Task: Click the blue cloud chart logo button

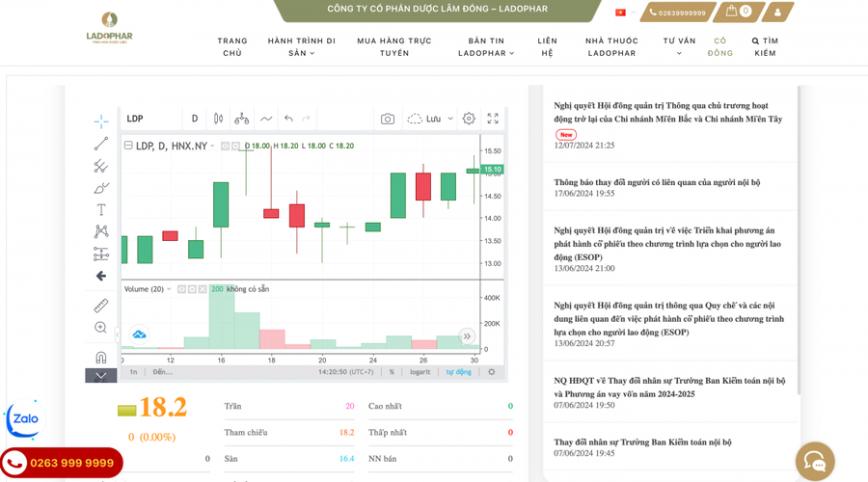Action: [140, 335]
